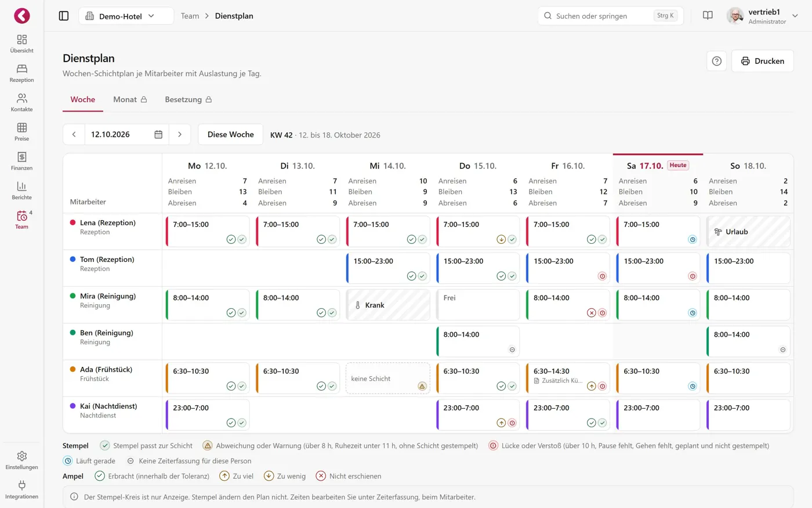The width and height of the screenshot is (812, 508).
Task: Switch to the Woche tab
Action: coord(83,99)
